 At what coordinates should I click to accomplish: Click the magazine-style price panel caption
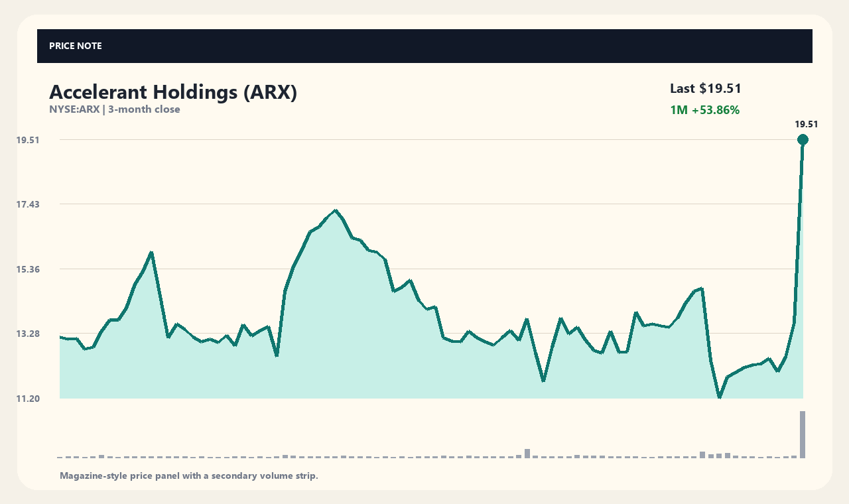click(x=189, y=475)
